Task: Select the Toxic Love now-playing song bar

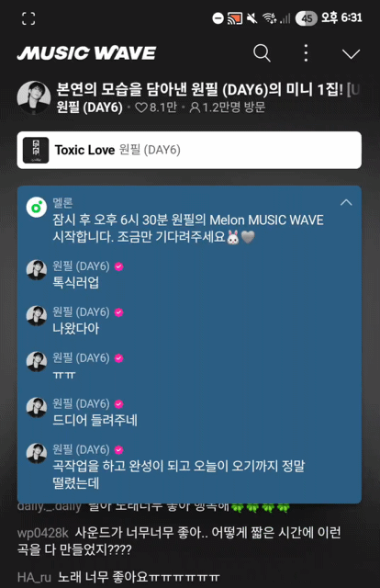Action: (x=189, y=150)
